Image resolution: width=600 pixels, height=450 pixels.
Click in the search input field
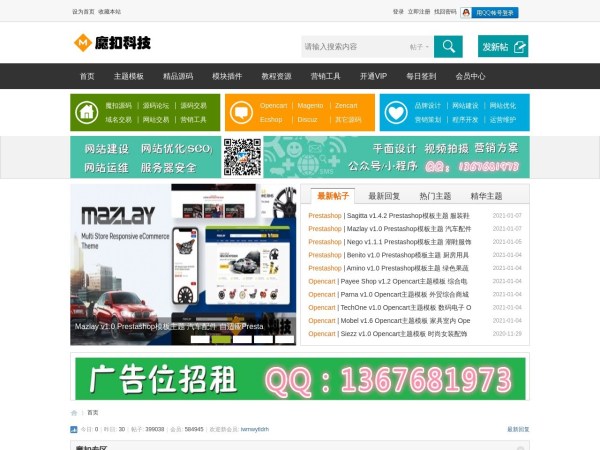[353, 47]
